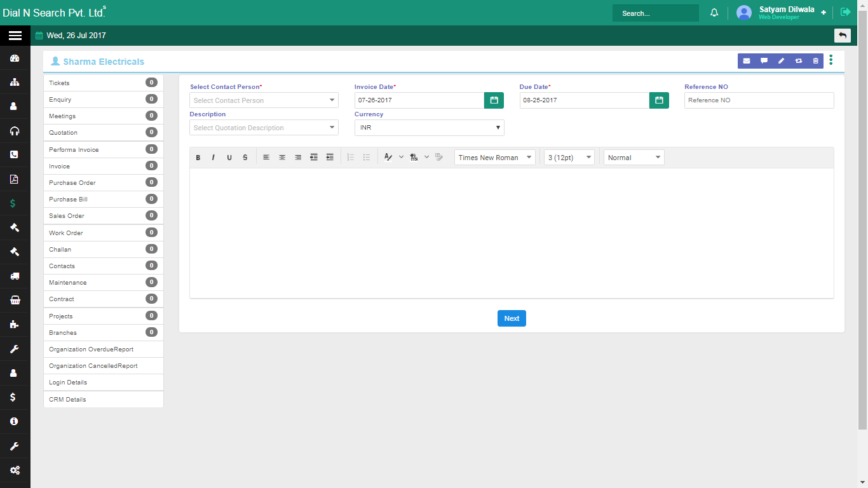Open the Quotation section
Image resolution: width=868 pixels, height=488 pixels.
103,132
